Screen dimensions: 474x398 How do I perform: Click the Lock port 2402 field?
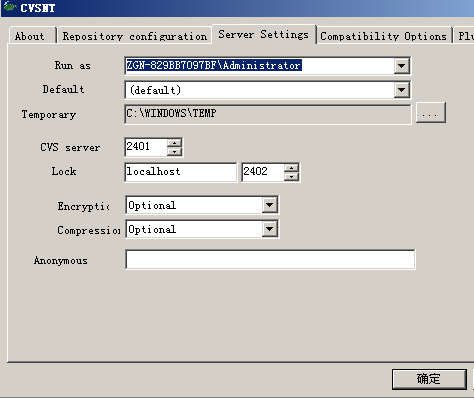coord(263,172)
